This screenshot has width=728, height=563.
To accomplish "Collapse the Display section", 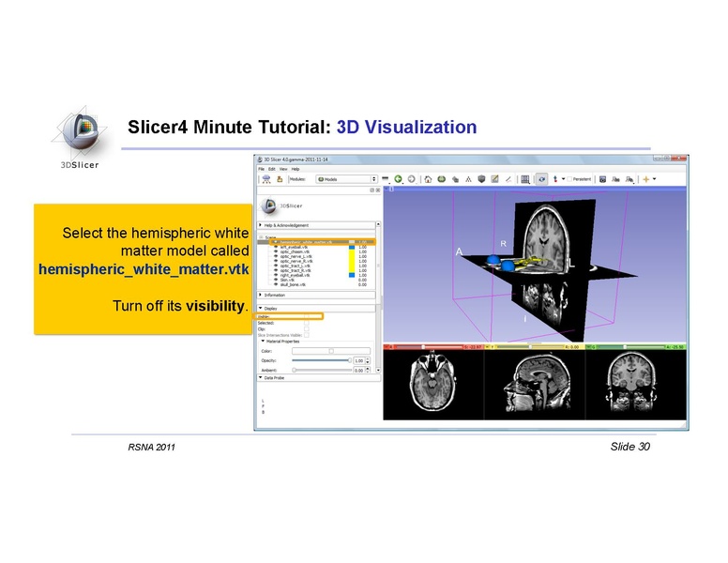I will point(316,309).
